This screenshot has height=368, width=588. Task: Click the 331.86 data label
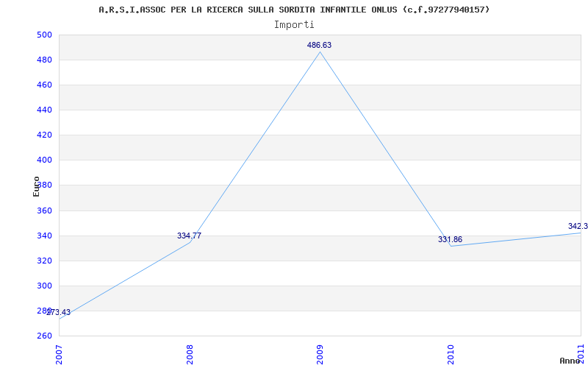point(450,240)
